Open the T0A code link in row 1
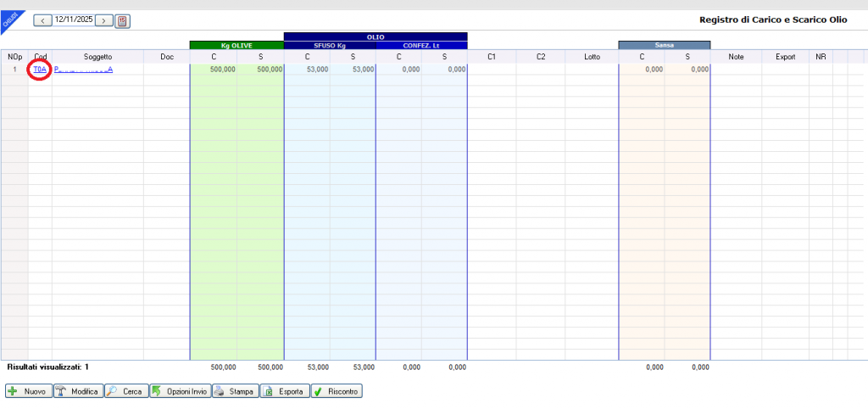This screenshot has height=409, width=868. 39,70
